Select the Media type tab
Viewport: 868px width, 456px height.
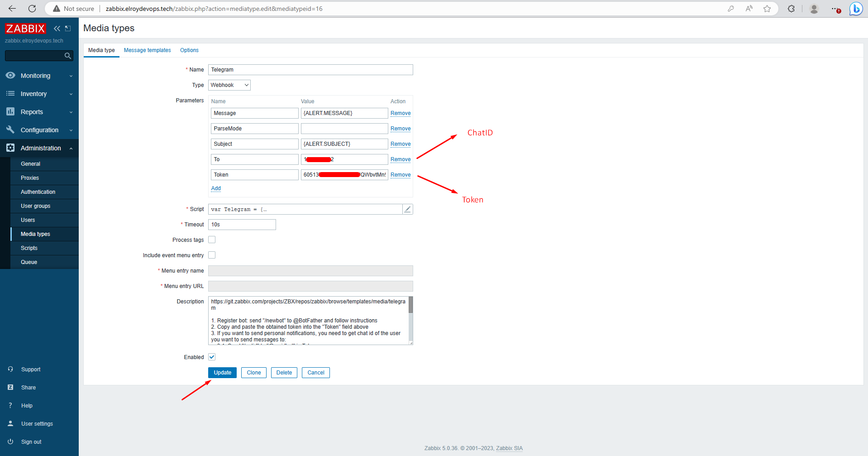click(101, 50)
